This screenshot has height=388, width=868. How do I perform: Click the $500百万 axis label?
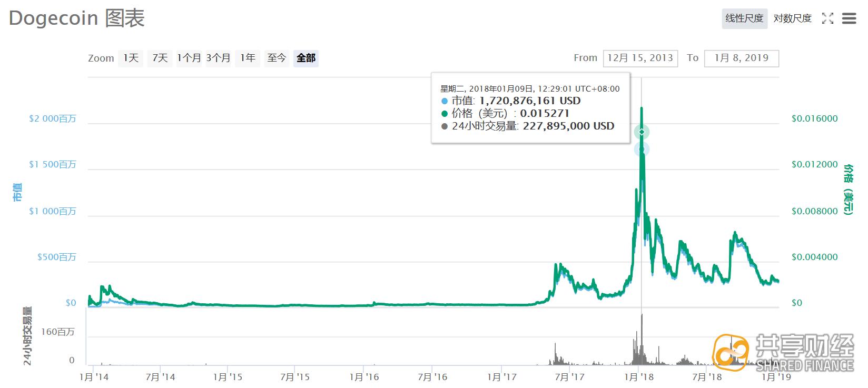(x=57, y=257)
